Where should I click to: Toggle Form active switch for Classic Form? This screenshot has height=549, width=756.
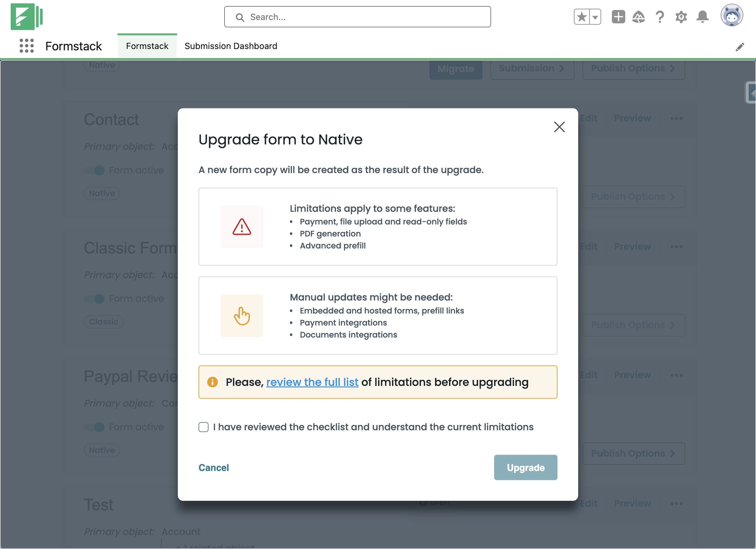click(95, 299)
